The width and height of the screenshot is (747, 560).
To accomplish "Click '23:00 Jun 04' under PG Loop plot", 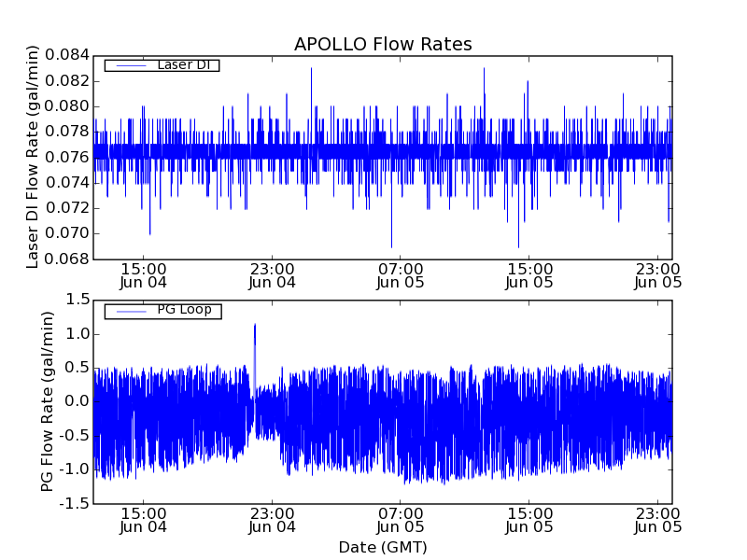I will pyautogui.click(x=272, y=521).
